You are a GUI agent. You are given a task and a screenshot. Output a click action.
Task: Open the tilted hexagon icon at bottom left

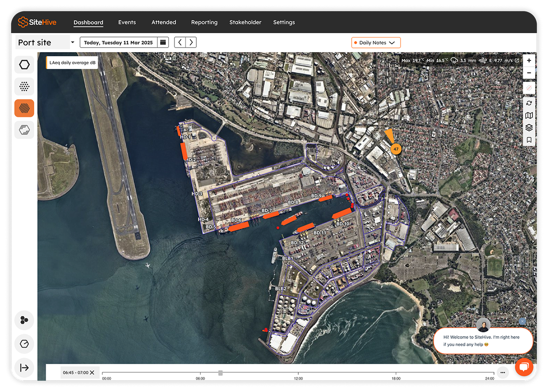coord(24,344)
